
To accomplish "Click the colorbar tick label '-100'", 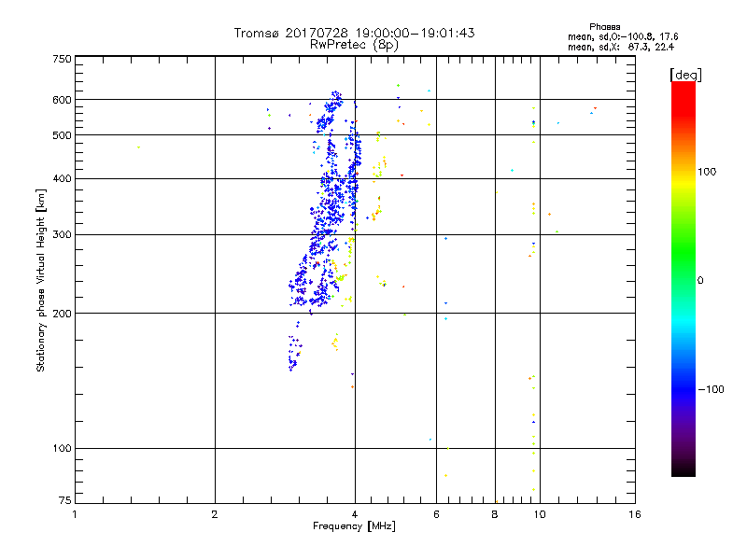I will click(x=712, y=389).
